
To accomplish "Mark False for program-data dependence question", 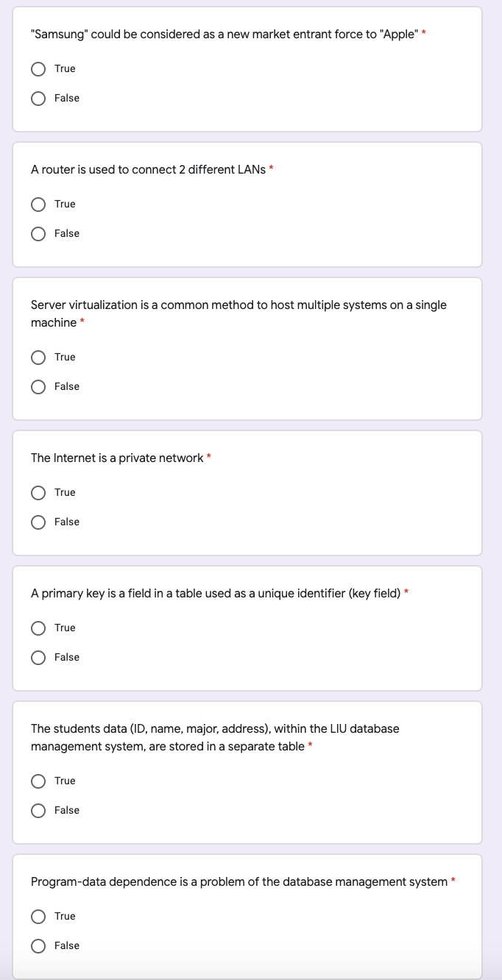I will tap(38, 945).
